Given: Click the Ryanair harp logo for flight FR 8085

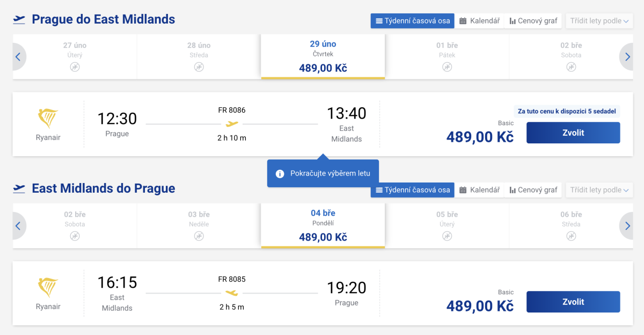Looking at the screenshot, I should [x=48, y=288].
